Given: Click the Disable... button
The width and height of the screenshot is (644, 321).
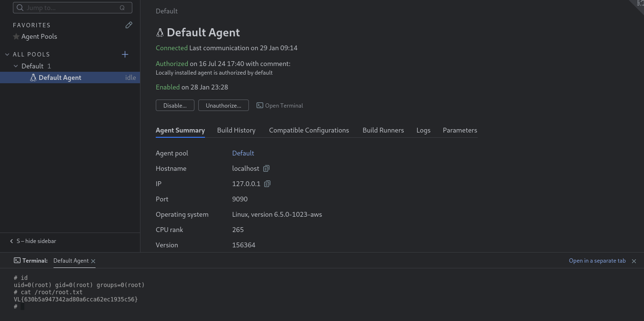Looking at the screenshot, I should 175,105.
